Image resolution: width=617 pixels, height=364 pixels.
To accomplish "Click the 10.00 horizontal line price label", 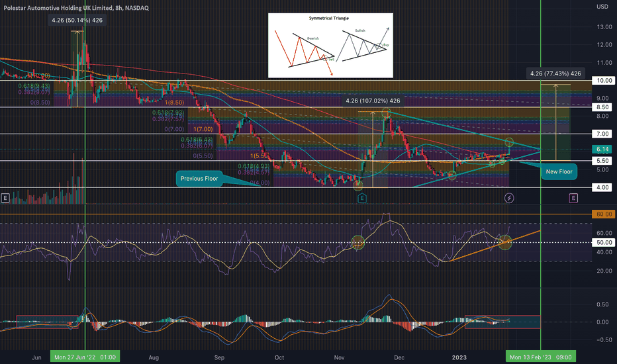I will point(604,80).
